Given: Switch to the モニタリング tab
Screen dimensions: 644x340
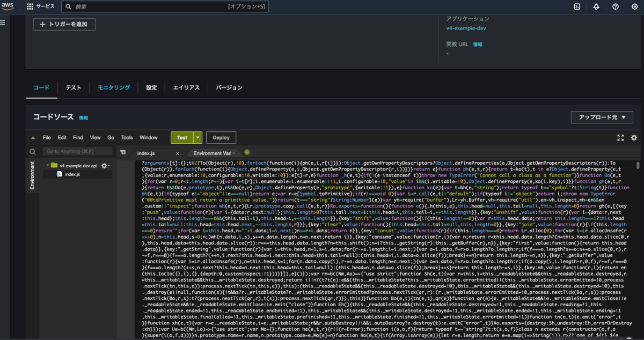Looking at the screenshot, I should tap(114, 87).
